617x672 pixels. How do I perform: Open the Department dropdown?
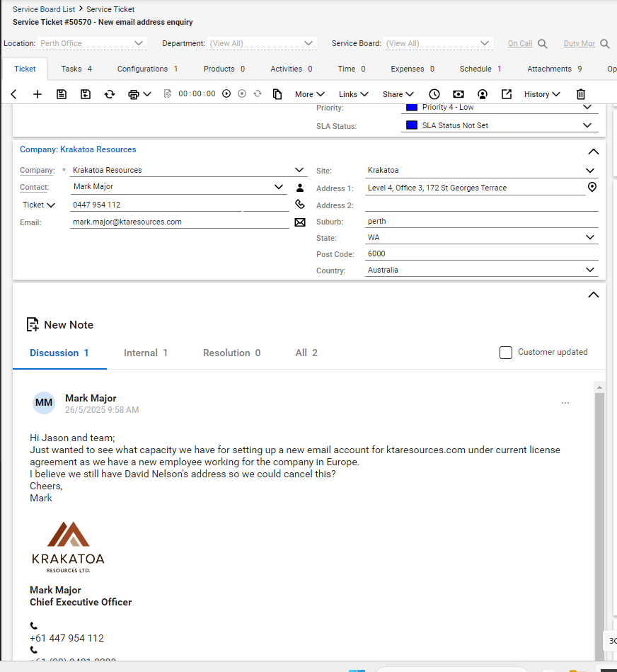point(262,43)
